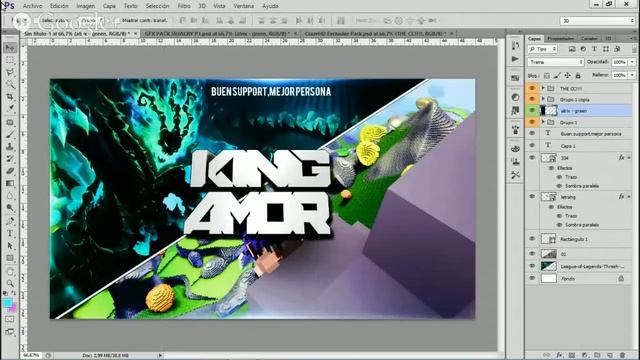Select the Quick Selection tool

point(10,84)
